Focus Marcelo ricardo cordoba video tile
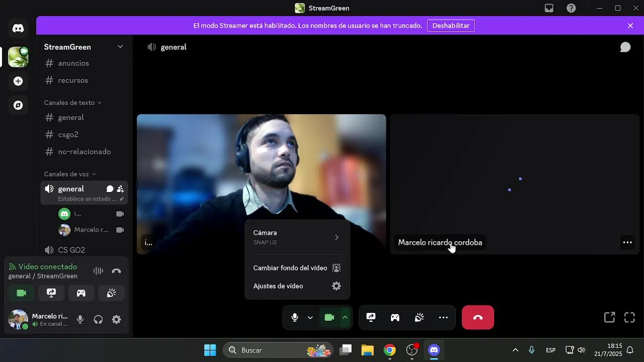 515,184
